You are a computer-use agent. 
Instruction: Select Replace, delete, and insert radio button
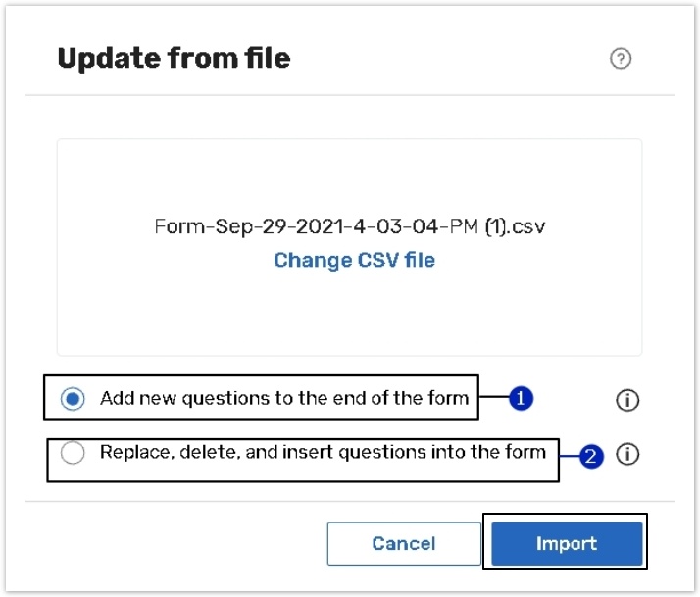[73, 453]
